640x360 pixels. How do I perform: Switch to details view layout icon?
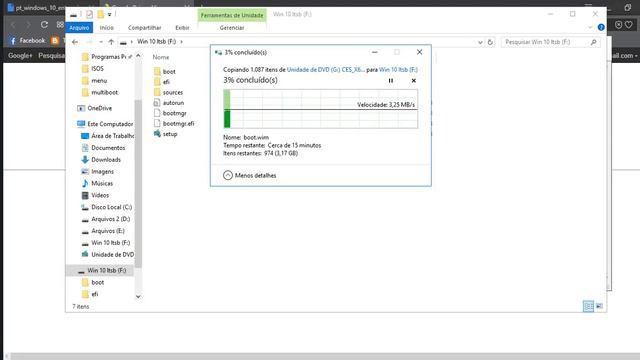(588, 306)
